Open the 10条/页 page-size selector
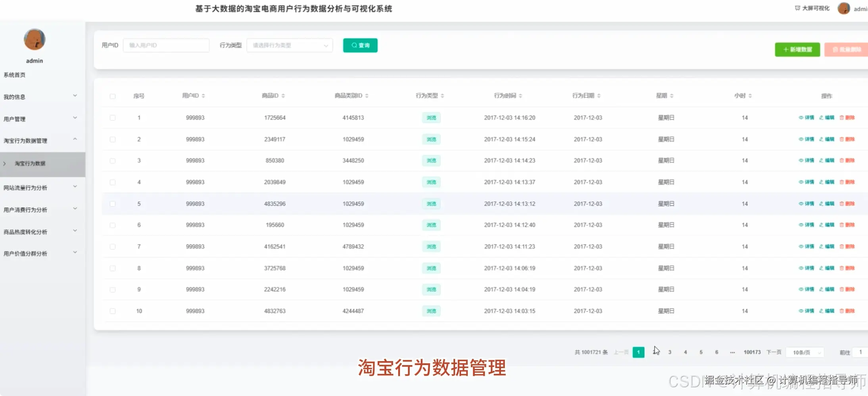This screenshot has height=396, width=868. click(805, 352)
